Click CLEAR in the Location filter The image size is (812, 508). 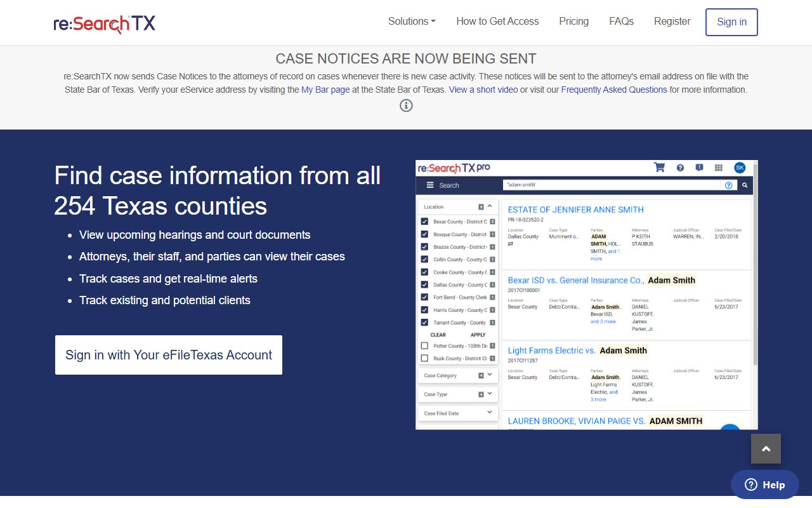(438, 335)
